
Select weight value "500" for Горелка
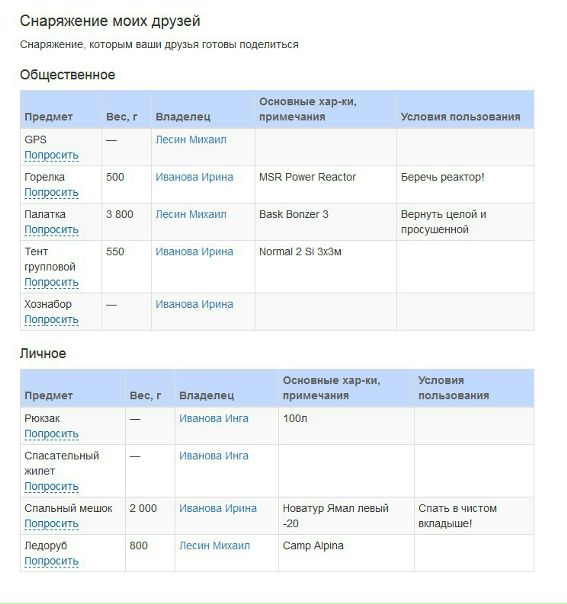tap(115, 177)
